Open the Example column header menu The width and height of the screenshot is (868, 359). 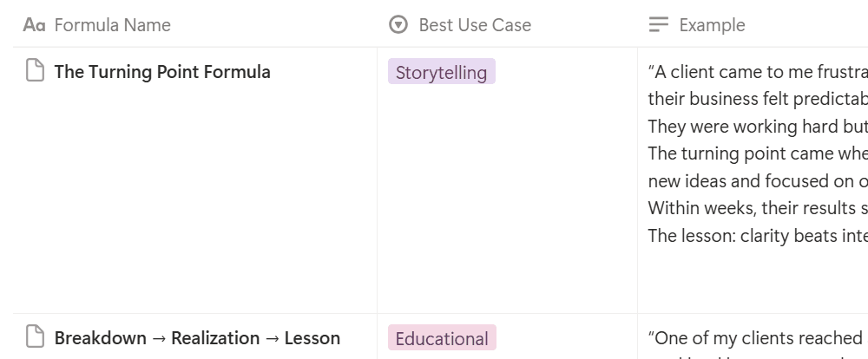click(x=712, y=25)
